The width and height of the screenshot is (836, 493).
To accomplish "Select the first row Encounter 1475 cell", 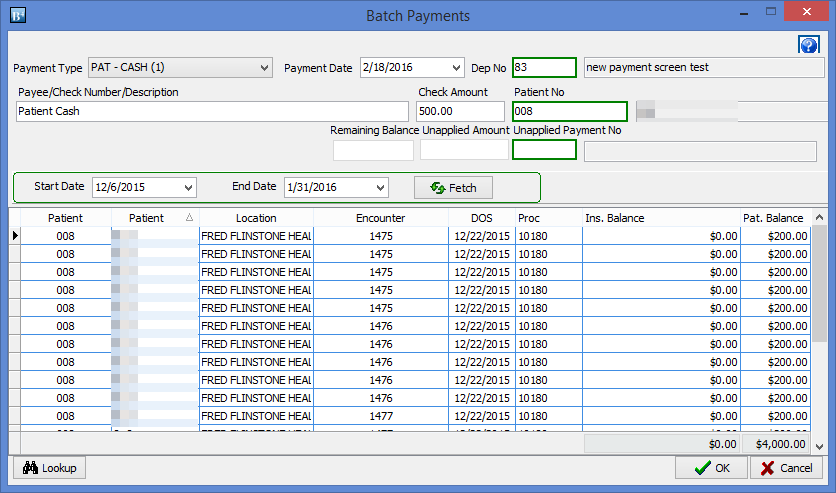I will click(x=381, y=236).
